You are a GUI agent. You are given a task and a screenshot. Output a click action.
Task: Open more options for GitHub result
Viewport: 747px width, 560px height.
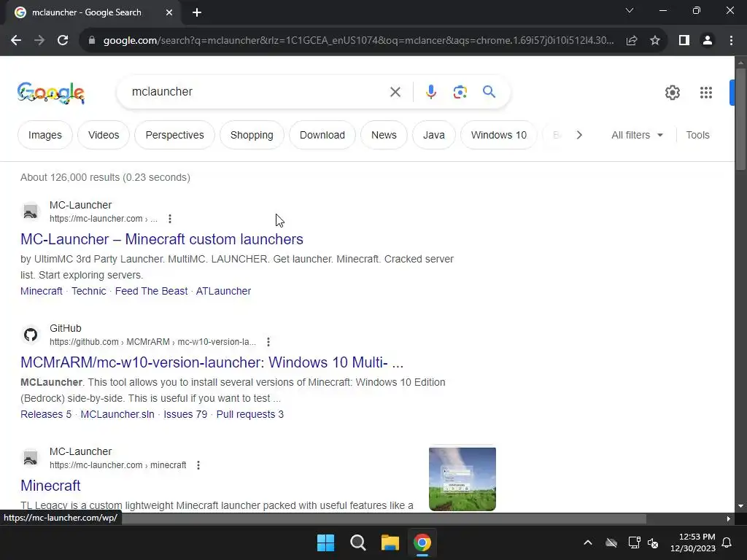pyautogui.click(x=268, y=342)
